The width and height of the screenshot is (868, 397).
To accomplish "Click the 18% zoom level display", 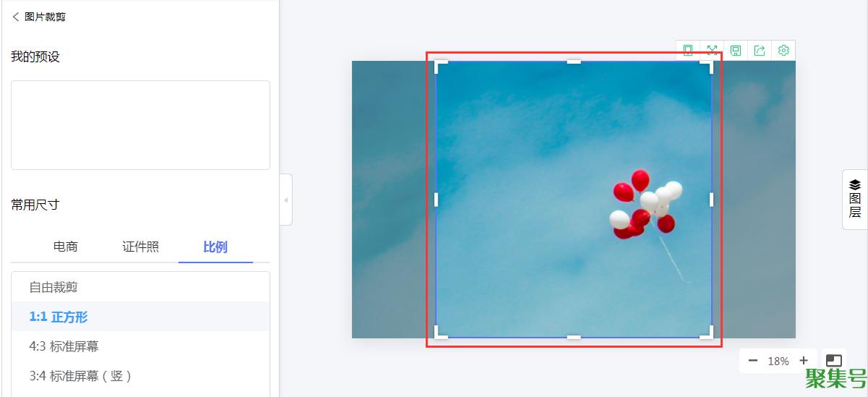I will click(778, 361).
